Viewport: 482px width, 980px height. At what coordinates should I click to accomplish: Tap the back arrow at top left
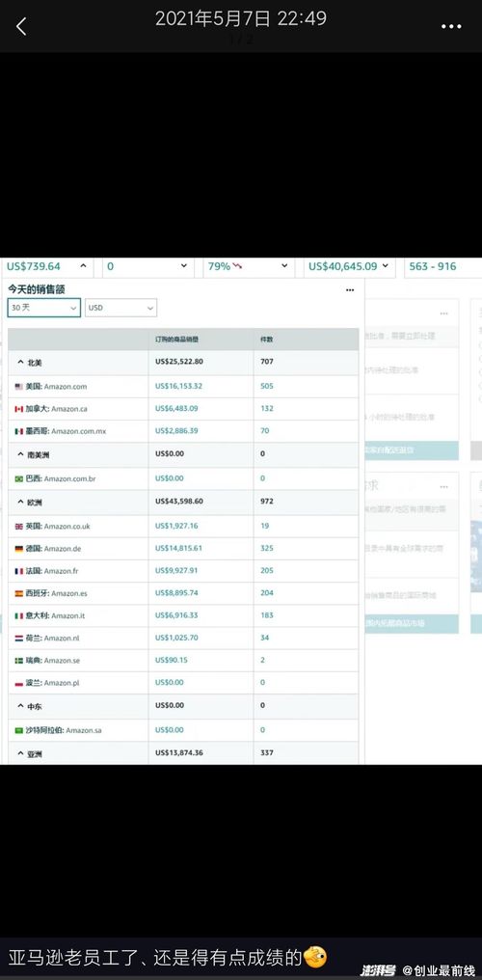pyautogui.click(x=21, y=26)
